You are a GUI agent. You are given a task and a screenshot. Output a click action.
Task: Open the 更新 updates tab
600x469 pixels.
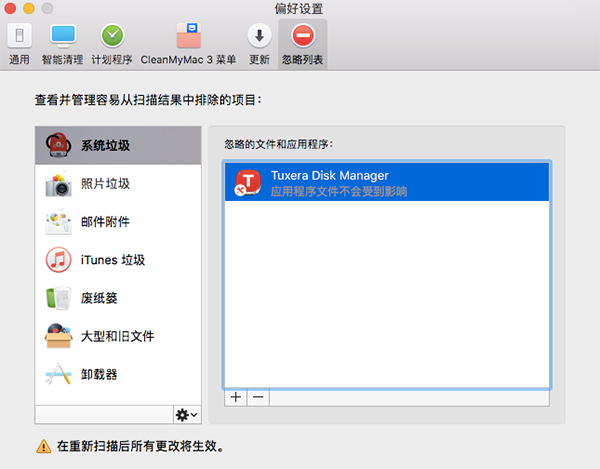coord(259,44)
